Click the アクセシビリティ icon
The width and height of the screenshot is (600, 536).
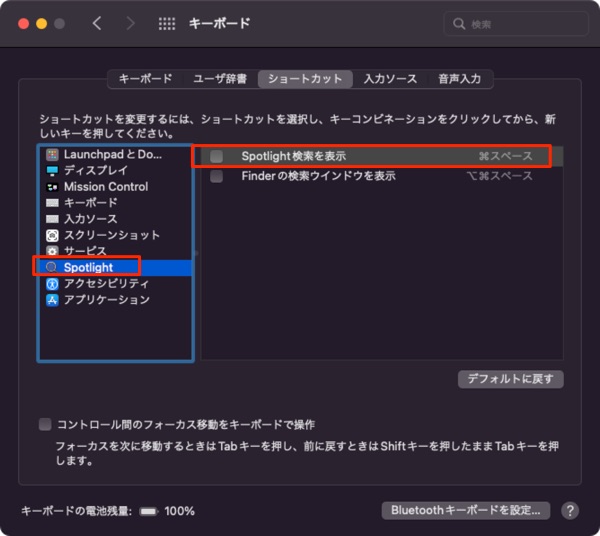click(52, 283)
